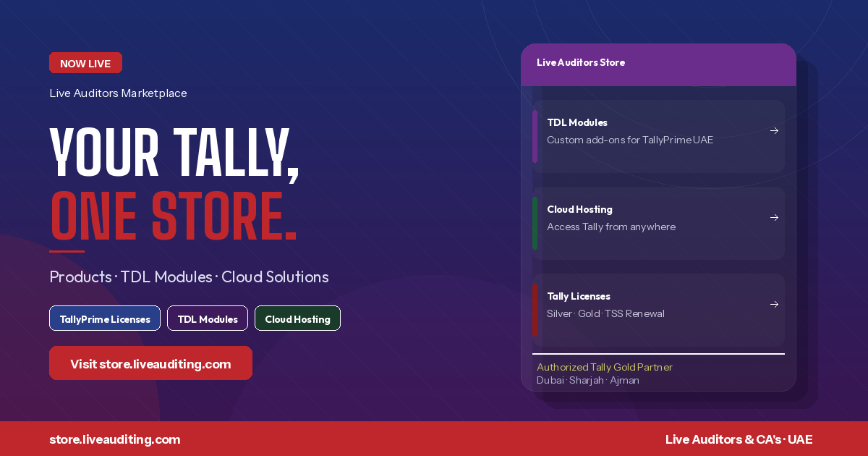Screen dimensions: 868x456
Task: Click 'Silver · Gold · TSS Renewal' description
Action: click(x=605, y=313)
